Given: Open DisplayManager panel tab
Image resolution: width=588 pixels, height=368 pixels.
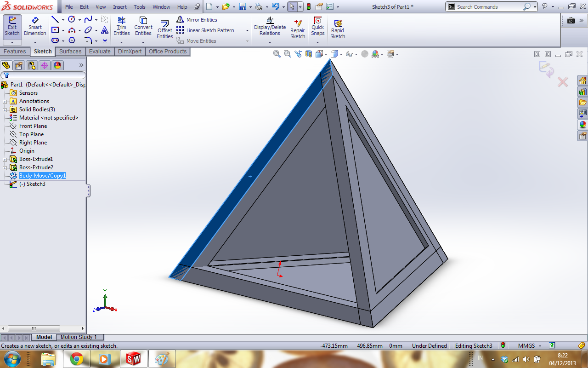Looking at the screenshot, I should (x=57, y=65).
